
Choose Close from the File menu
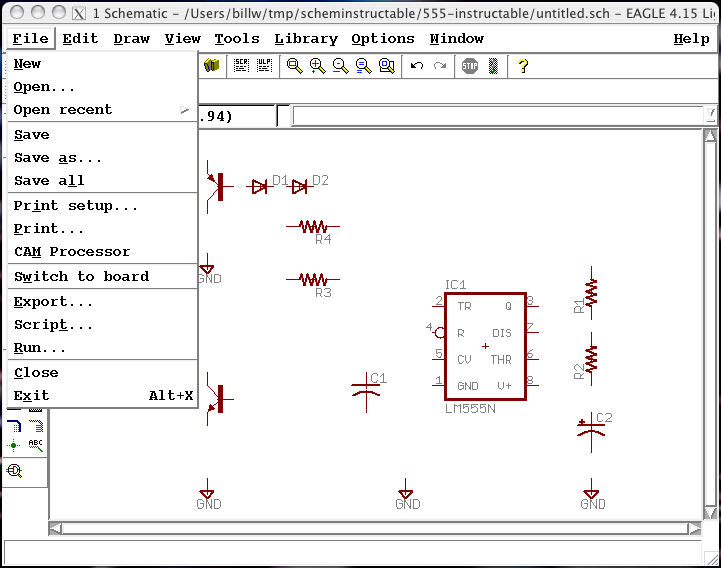[103, 373]
